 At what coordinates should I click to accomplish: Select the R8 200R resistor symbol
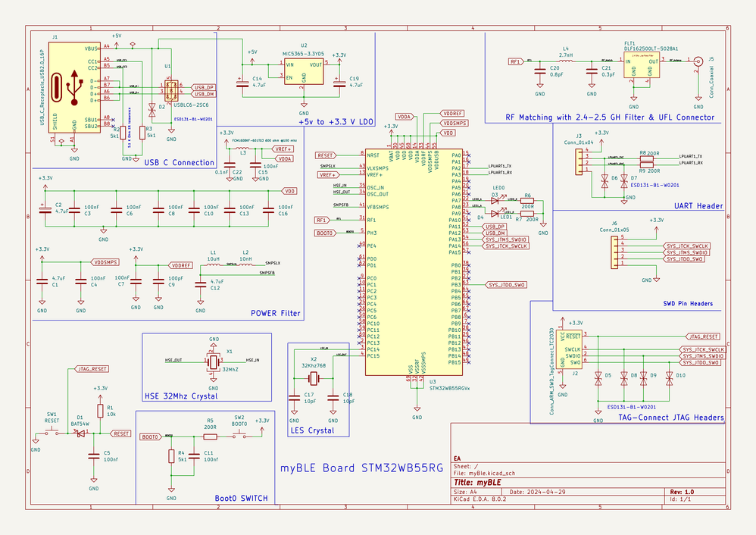pos(647,158)
